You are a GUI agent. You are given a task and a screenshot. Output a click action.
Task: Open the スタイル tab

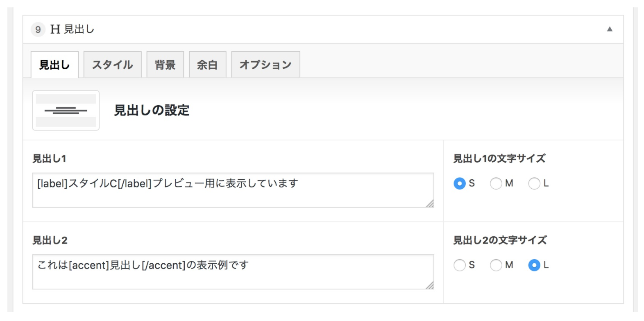coord(113,65)
